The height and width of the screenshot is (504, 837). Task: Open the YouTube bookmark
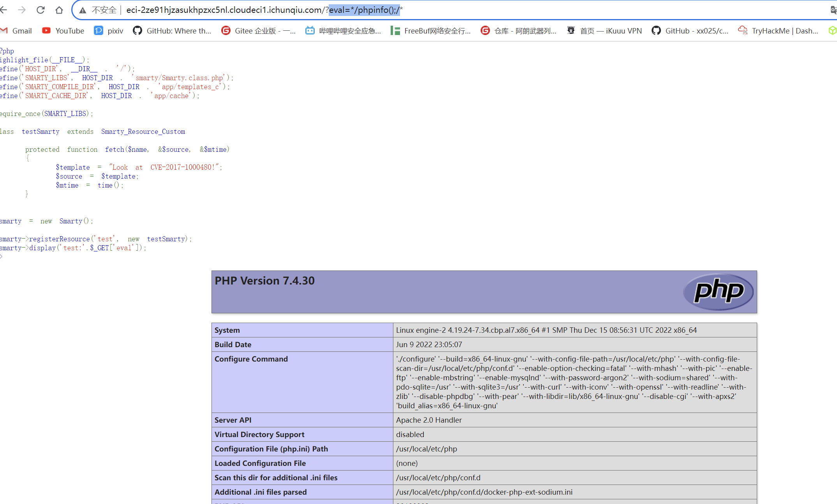pyautogui.click(x=63, y=31)
